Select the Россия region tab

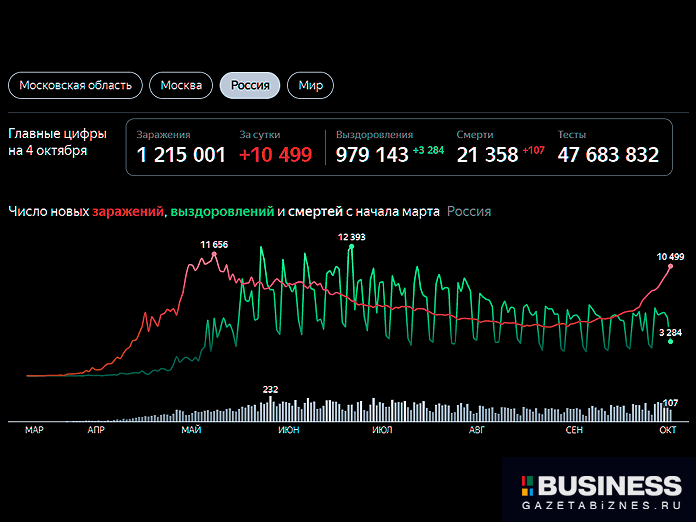coord(250,85)
